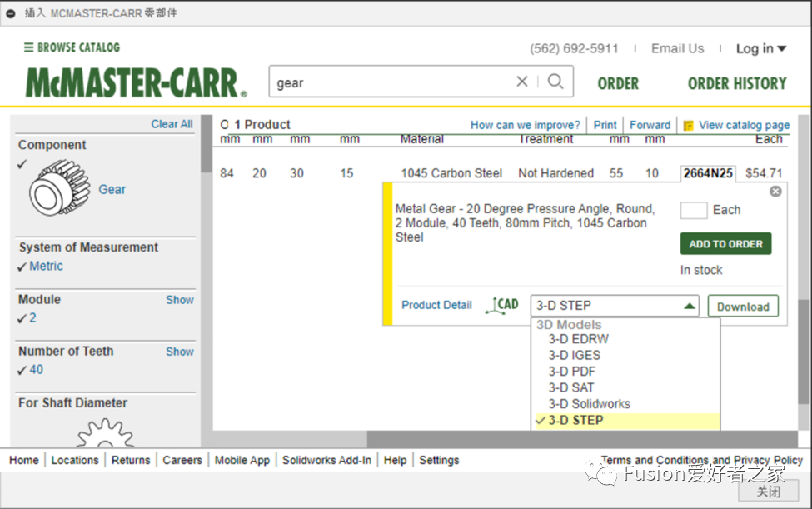Open the Home footer link
This screenshot has height=509, width=812.
pos(24,461)
